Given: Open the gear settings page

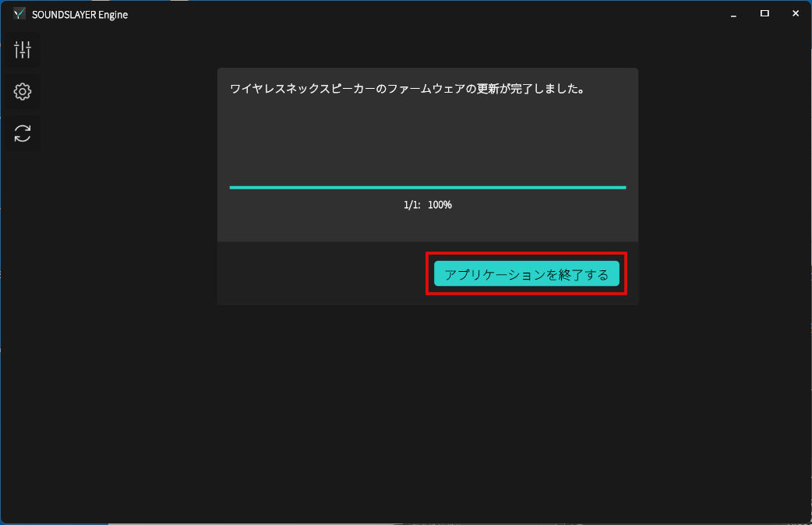Looking at the screenshot, I should pyautogui.click(x=23, y=92).
